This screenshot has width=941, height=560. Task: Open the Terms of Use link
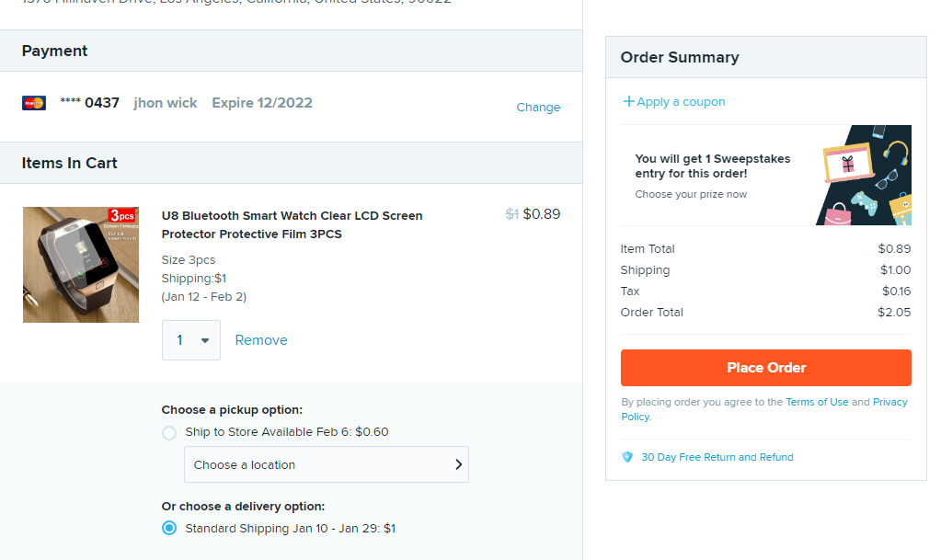817,402
